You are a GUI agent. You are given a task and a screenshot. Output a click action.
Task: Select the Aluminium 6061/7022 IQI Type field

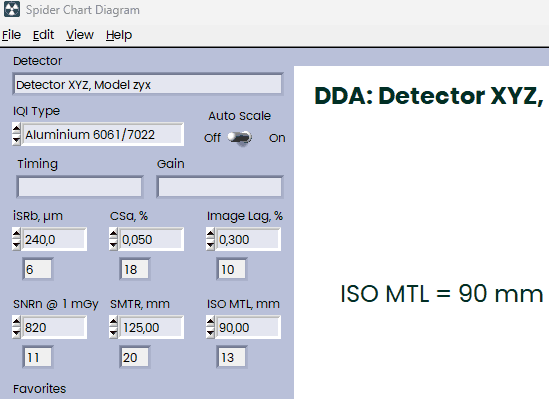102,134
